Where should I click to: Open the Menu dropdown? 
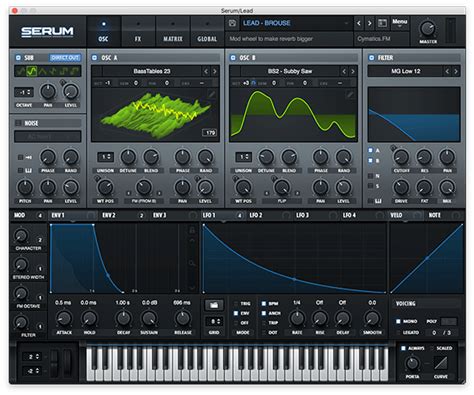[x=399, y=23]
